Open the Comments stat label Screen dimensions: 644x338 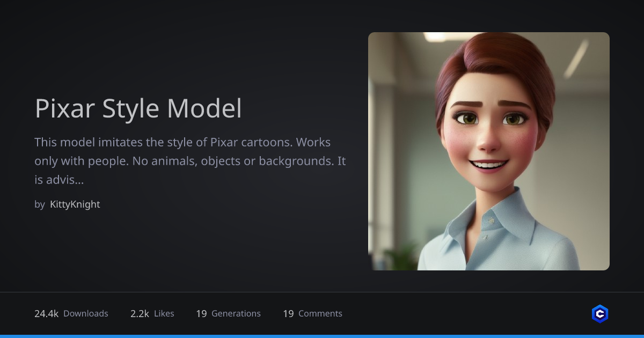click(320, 314)
